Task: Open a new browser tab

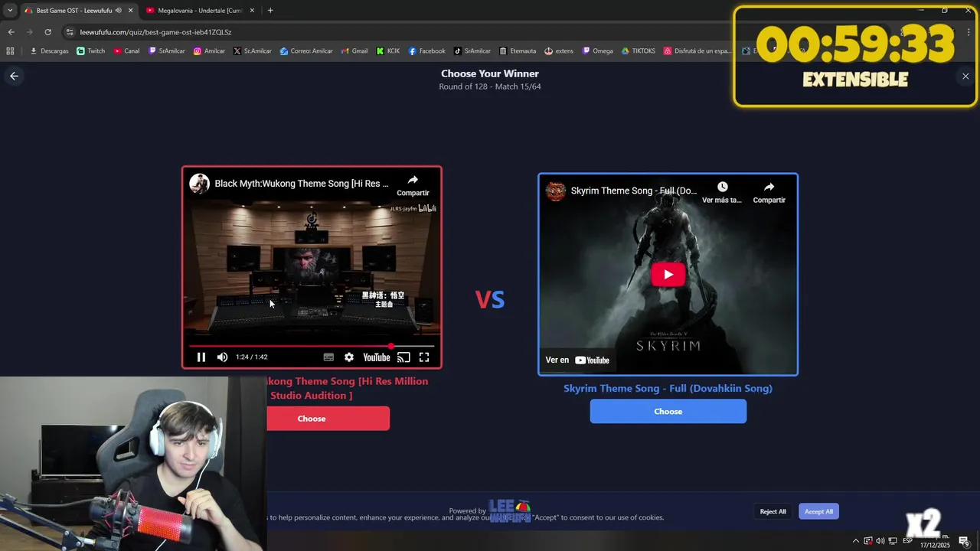Action: tap(270, 11)
